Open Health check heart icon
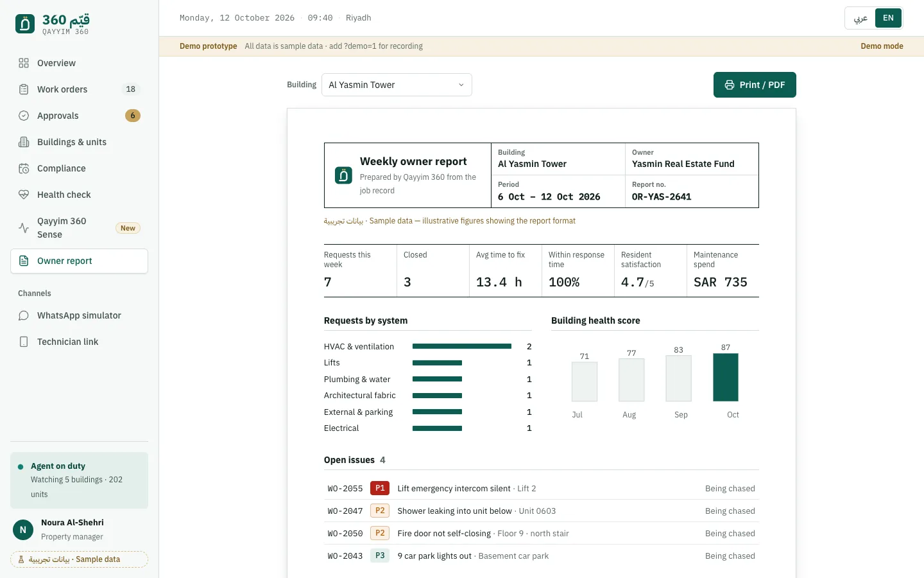Image resolution: width=924 pixels, height=578 pixels. [x=24, y=195]
